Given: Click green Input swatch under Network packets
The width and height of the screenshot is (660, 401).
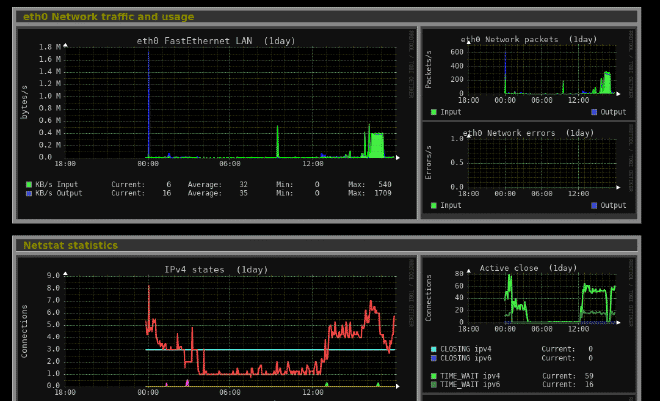Looking at the screenshot, I should tap(434, 112).
